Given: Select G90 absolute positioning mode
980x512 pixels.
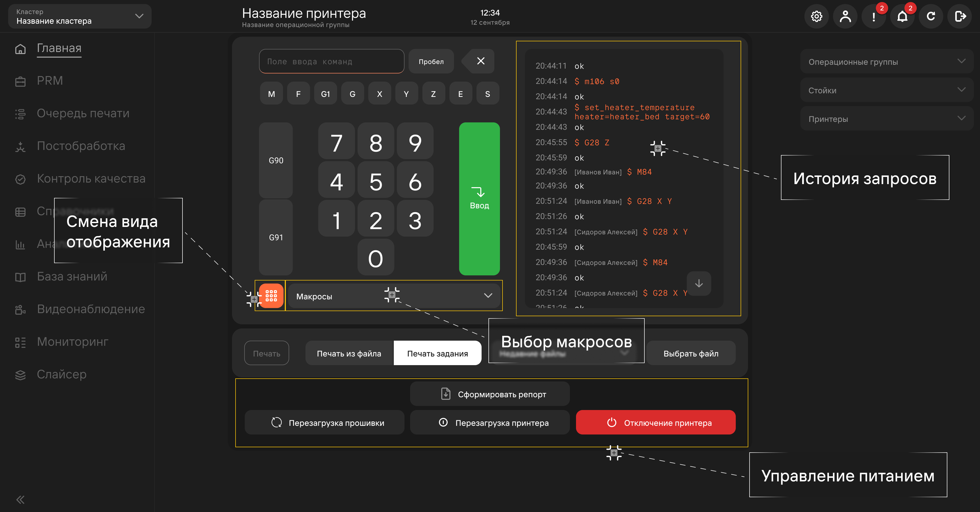Looking at the screenshot, I should click(x=276, y=160).
